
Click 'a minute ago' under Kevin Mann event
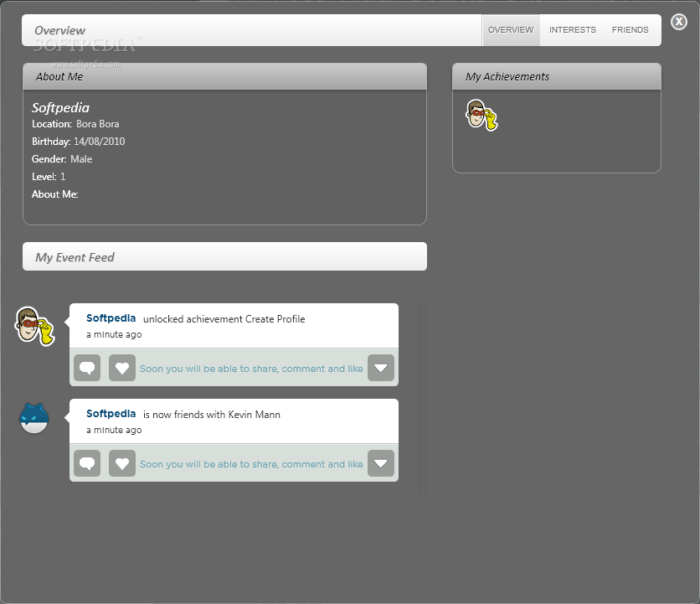tap(114, 431)
